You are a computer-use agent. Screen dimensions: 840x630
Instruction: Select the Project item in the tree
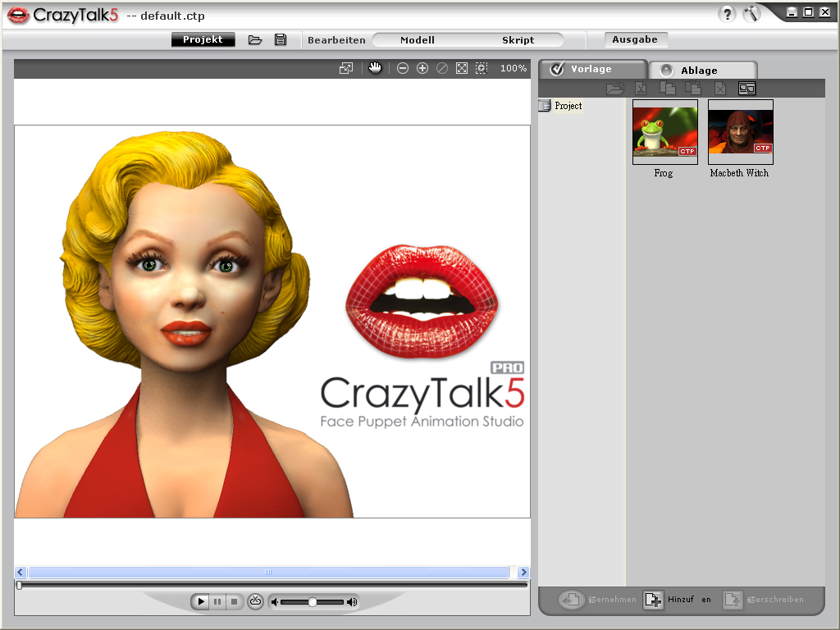567,105
